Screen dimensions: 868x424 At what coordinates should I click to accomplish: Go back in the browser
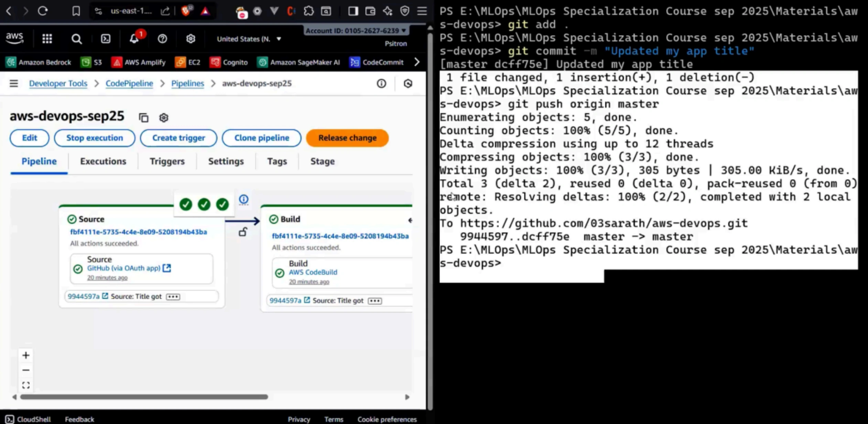click(9, 11)
